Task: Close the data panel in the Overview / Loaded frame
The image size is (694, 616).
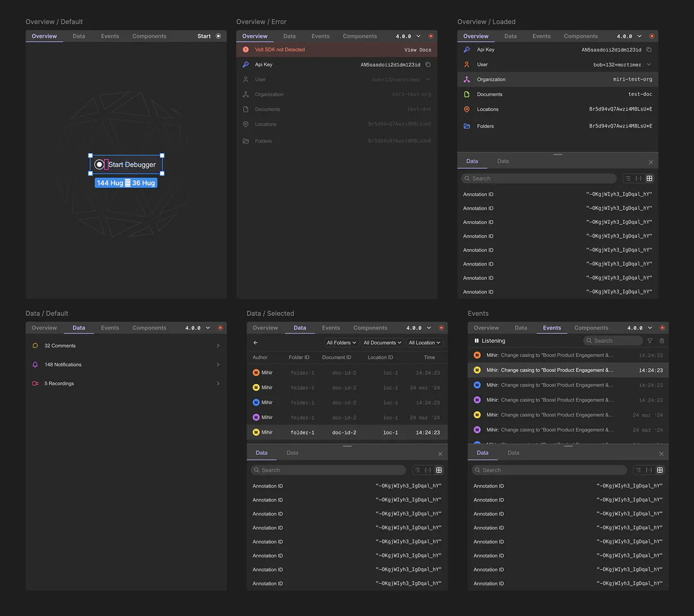Action: pos(651,162)
